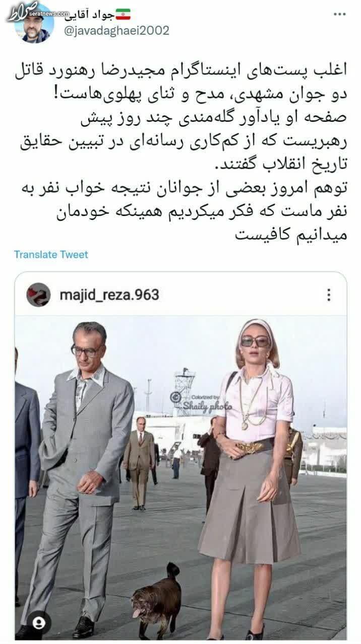Click the tweet line ending with انقلاب گفتند
The width and height of the screenshot is (361, 644).
pyautogui.click(x=281, y=165)
